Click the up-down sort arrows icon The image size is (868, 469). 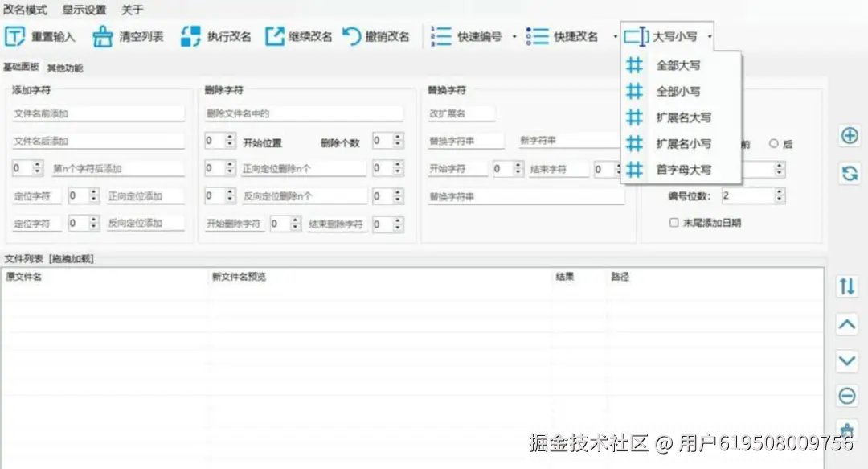click(846, 286)
